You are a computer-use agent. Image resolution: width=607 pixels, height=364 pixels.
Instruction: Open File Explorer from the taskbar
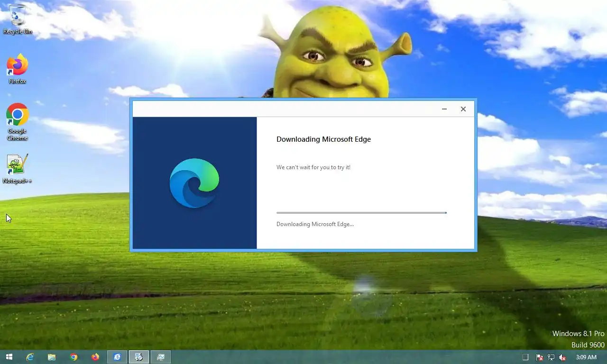[x=52, y=357]
